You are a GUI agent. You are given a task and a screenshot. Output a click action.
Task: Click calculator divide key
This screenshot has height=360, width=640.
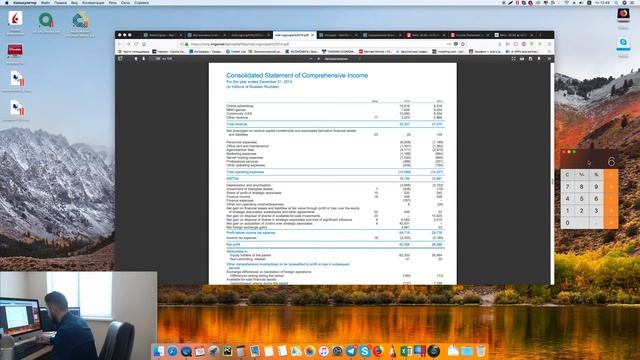click(x=611, y=175)
